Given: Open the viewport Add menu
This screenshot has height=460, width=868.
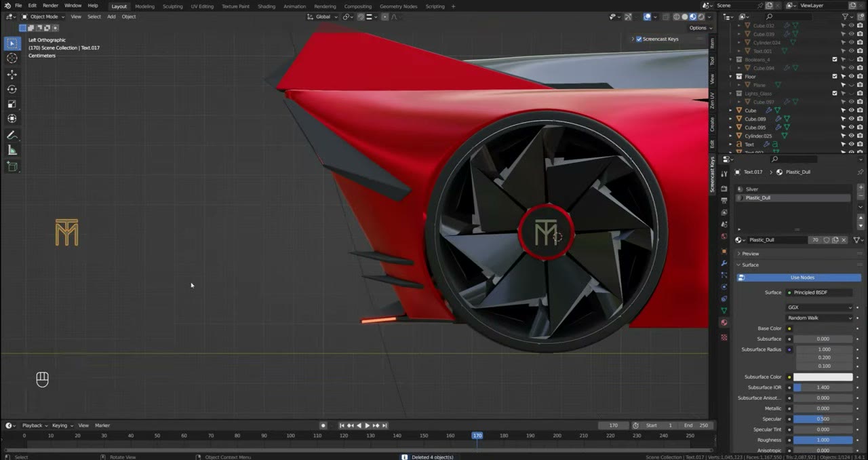Looking at the screenshot, I should coord(111,16).
